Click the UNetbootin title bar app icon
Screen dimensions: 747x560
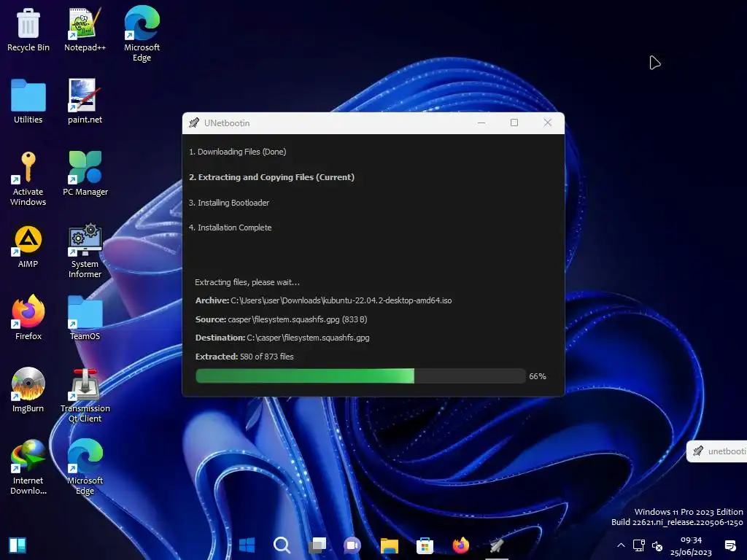pyautogui.click(x=194, y=122)
